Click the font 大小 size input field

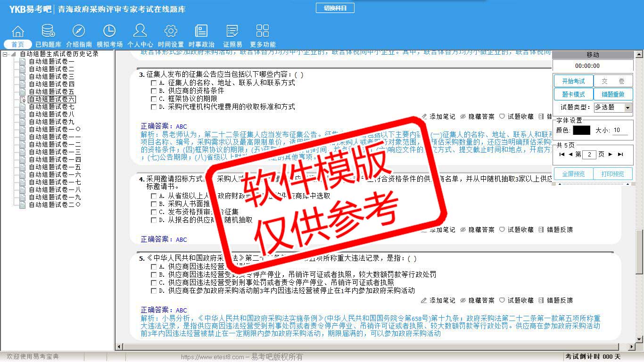point(619,130)
